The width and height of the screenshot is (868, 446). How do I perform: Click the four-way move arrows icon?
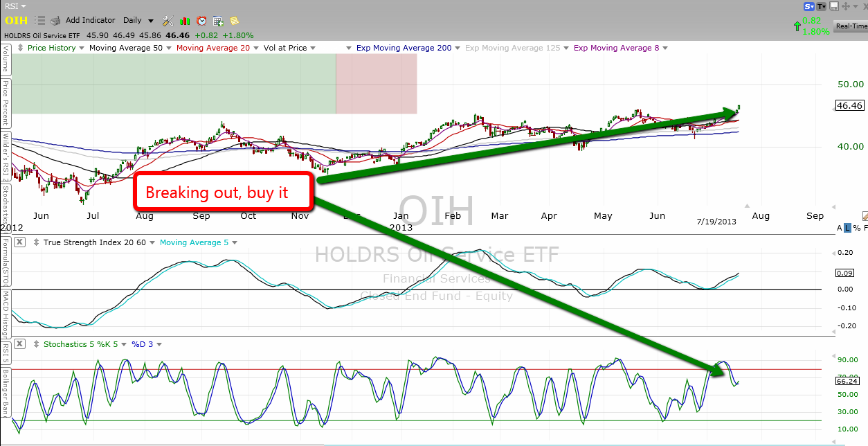pyautogui.click(x=847, y=6)
